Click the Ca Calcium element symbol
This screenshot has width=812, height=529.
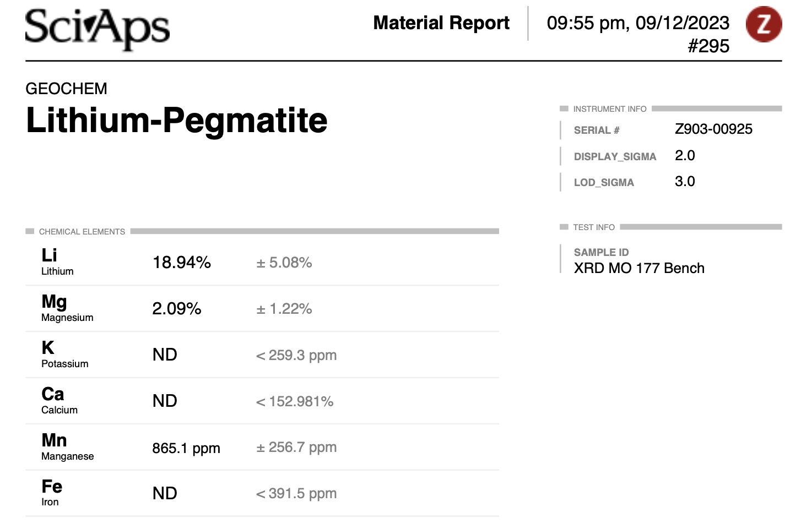tap(53, 394)
